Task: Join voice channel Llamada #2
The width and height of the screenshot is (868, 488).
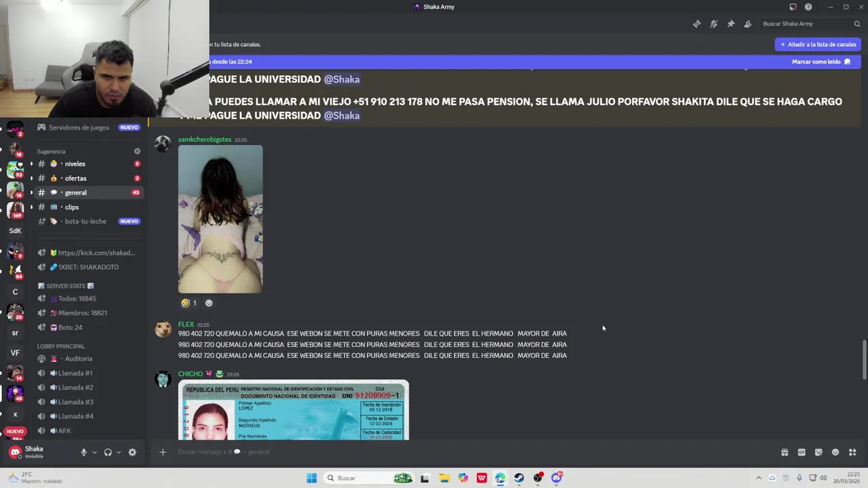Action: (x=88, y=388)
